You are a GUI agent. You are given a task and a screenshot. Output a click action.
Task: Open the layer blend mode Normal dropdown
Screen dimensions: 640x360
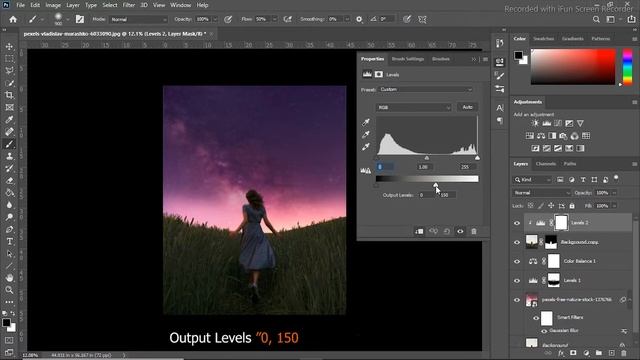coord(541,193)
